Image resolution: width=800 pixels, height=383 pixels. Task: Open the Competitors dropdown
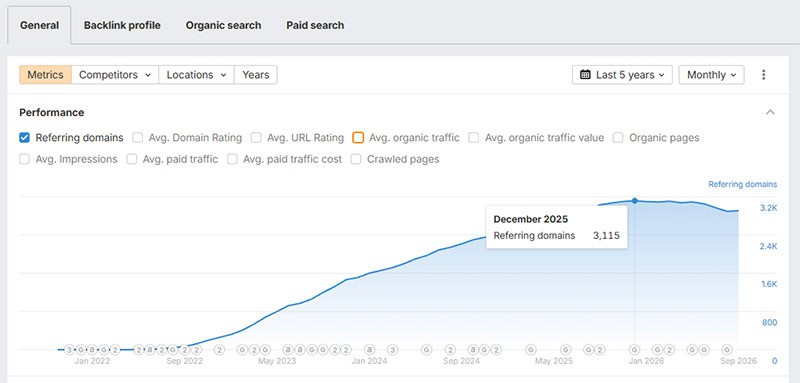[115, 74]
